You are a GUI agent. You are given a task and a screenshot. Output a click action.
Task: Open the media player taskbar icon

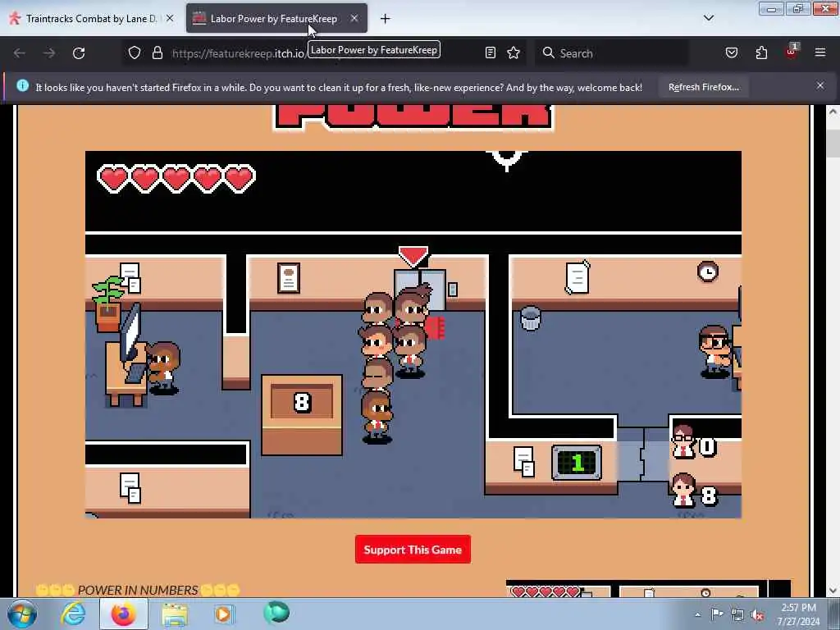coord(224,614)
